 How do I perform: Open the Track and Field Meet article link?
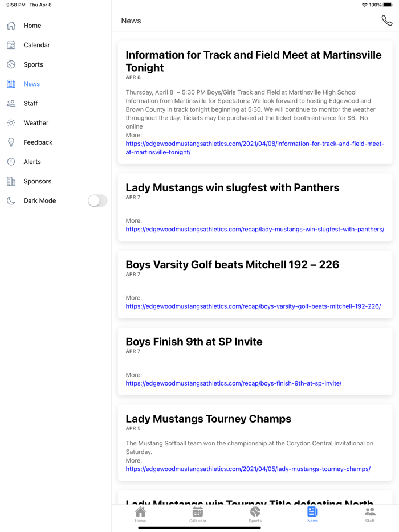point(255,148)
